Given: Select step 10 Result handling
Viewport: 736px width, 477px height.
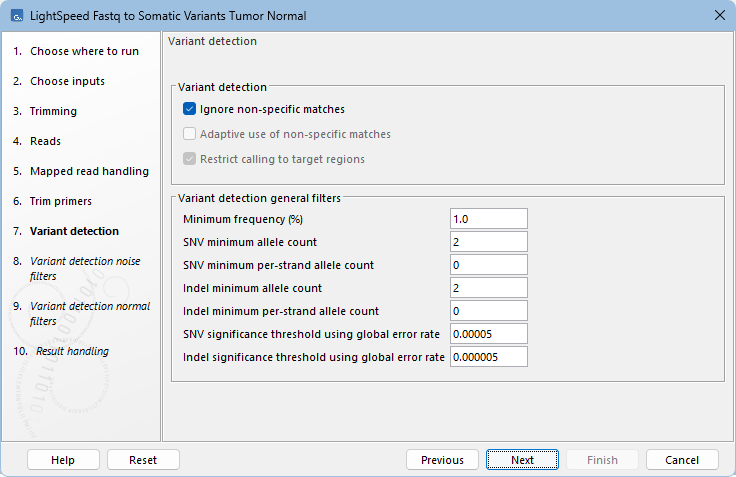Looking at the screenshot, I should pyautogui.click(x=61, y=351).
